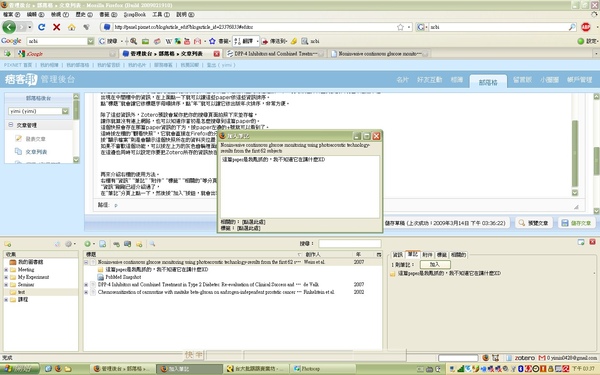Click the Zotero link-to-page icon
Image resolution: width=600 pixels, height=375 pixels.
click(116, 244)
